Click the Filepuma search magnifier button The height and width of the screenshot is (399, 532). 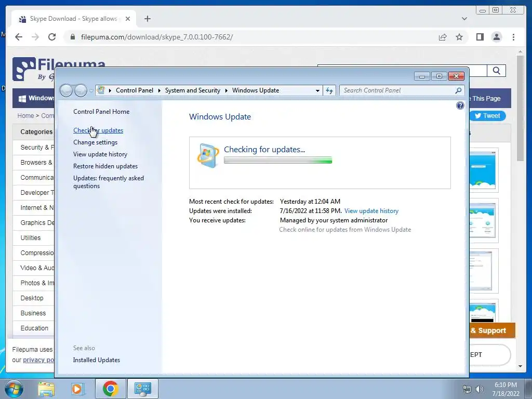click(496, 71)
